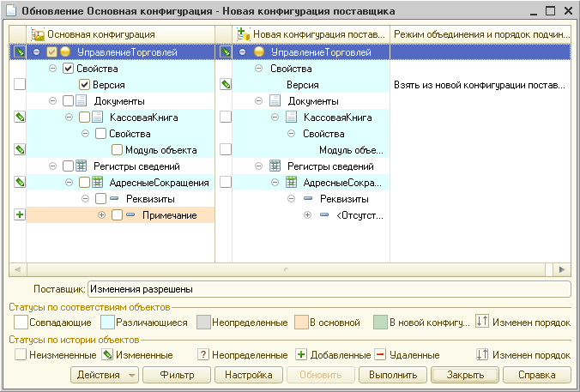Click the Режим объединения и порядок column header

click(x=480, y=34)
